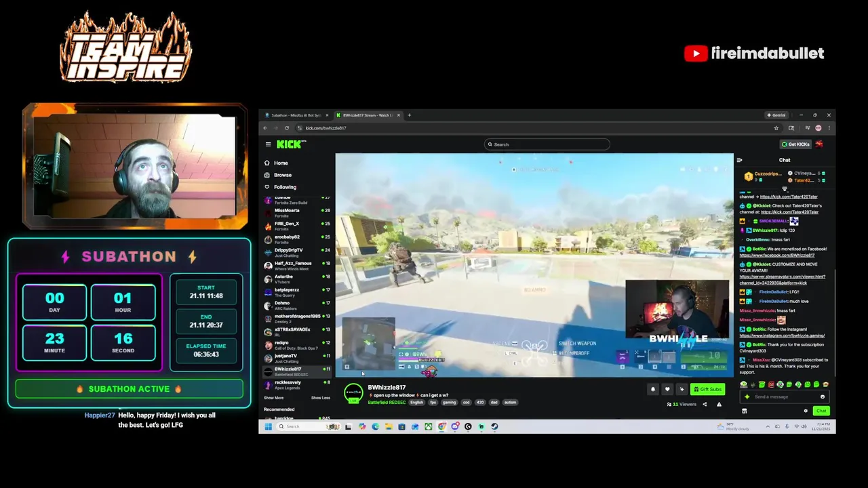Click the Gemini button in Chrome
This screenshot has width=868, height=488.
point(776,115)
